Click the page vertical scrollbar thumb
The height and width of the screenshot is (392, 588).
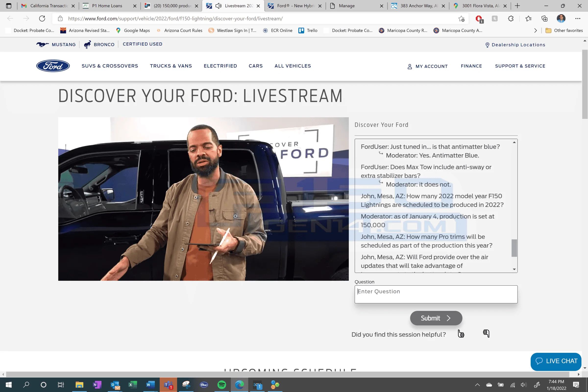[x=585, y=84]
